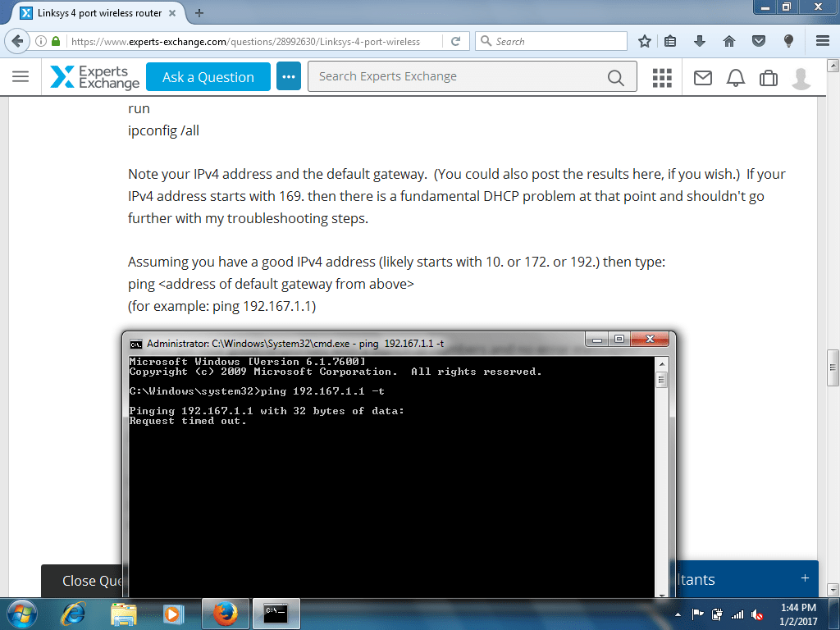Screen dimensions: 840x630
Task: Click '(for example: ping 192.167.1.1)' text
Action: click(221, 307)
